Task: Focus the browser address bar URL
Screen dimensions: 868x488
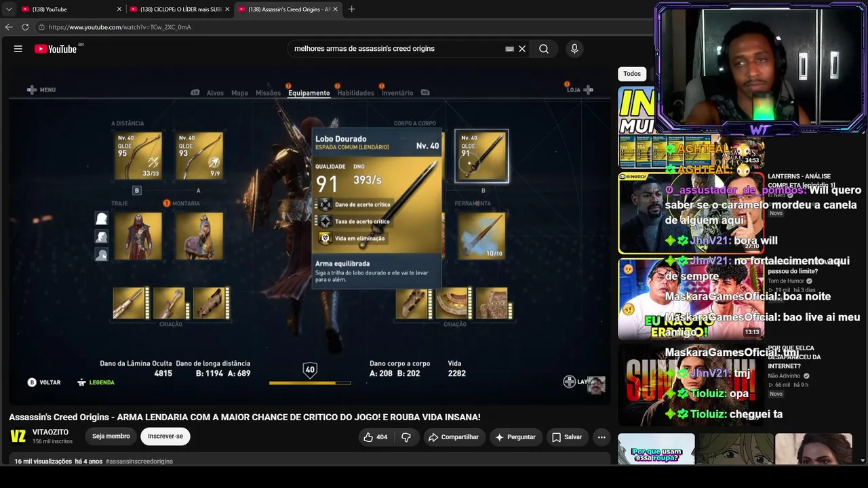Action: click(120, 27)
